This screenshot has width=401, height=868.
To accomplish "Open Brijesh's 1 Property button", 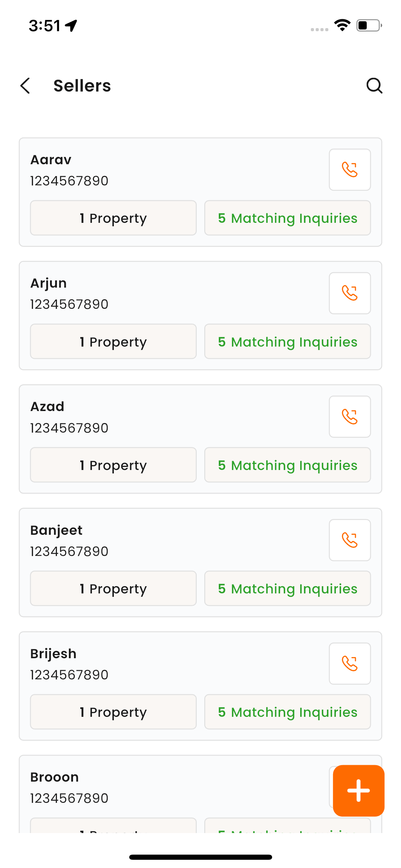I will pos(113,712).
